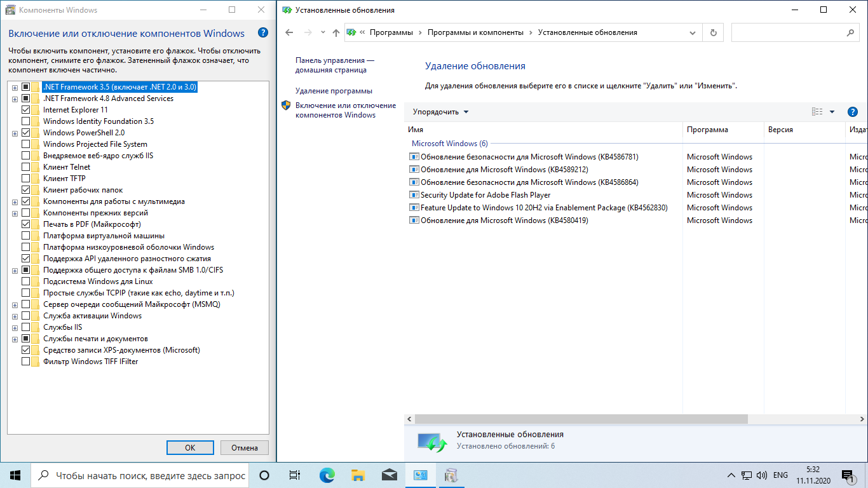Click the search magnifier in Installed Updates window
This screenshot has height=488, width=868.
pyautogui.click(x=851, y=32)
